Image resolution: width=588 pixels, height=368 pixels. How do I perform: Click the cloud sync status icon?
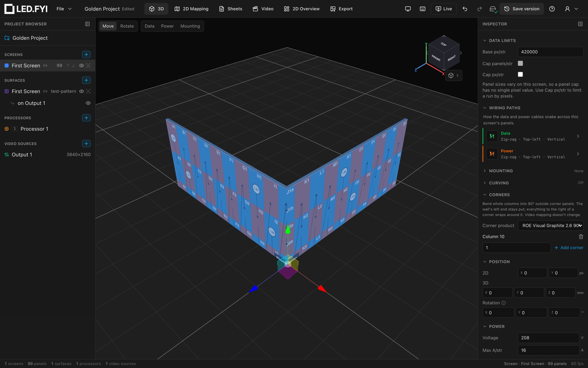click(493, 9)
